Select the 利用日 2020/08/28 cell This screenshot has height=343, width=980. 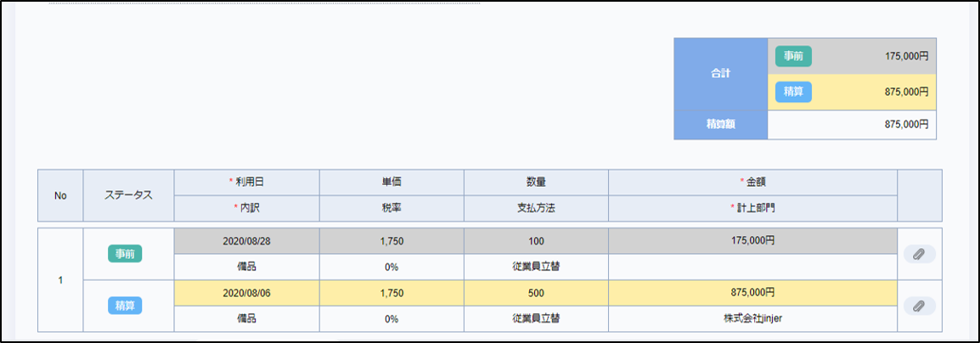(246, 241)
